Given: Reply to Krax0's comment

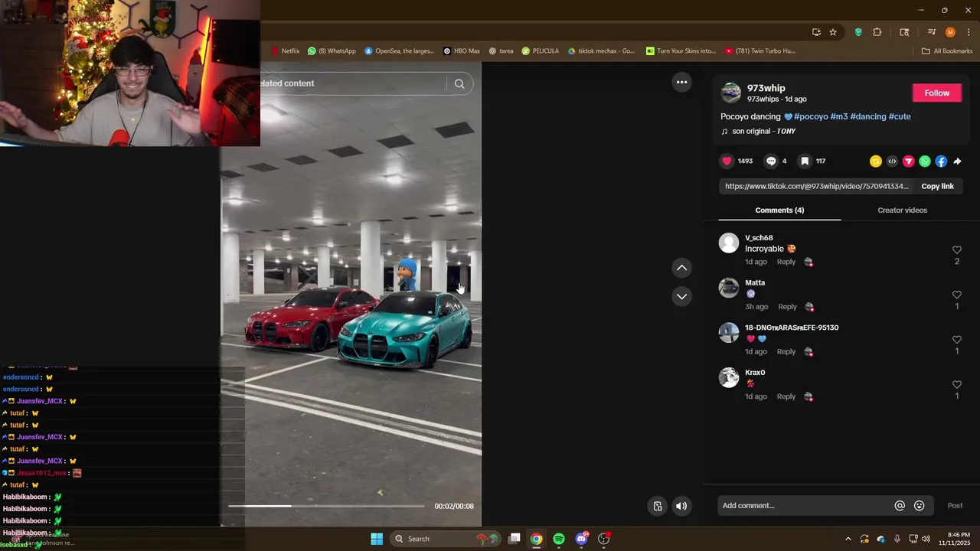Looking at the screenshot, I should pyautogui.click(x=786, y=396).
